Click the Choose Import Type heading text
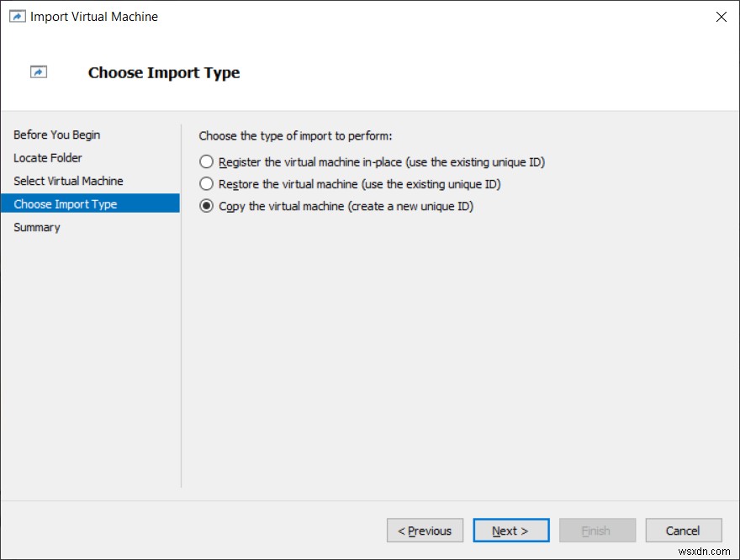Screen dimensions: 740x560 pos(163,72)
